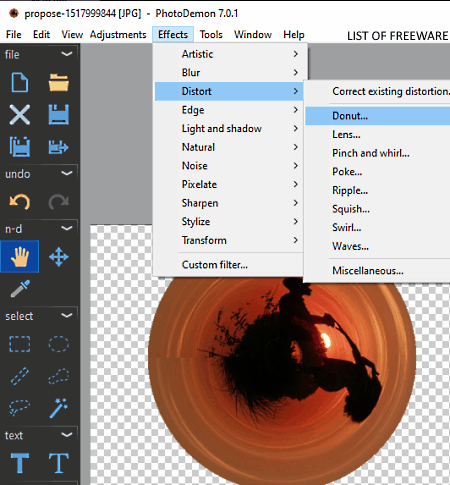Viewport: 450px width, 485px height.
Task: Collapse the file panel chevron
Action: 67,54
